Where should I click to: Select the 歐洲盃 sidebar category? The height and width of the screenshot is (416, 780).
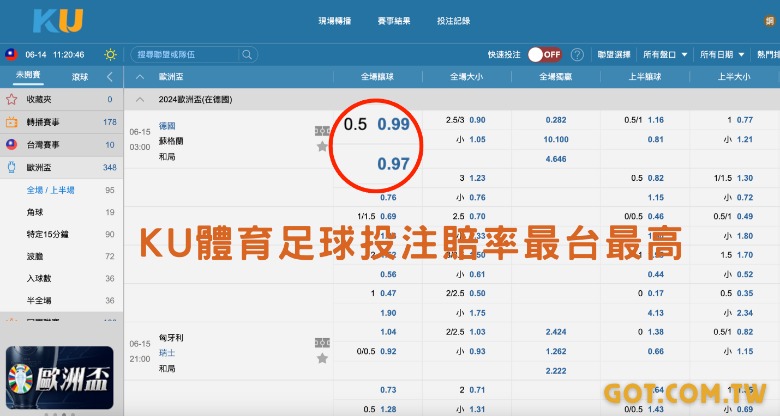(x=61, y=168)
